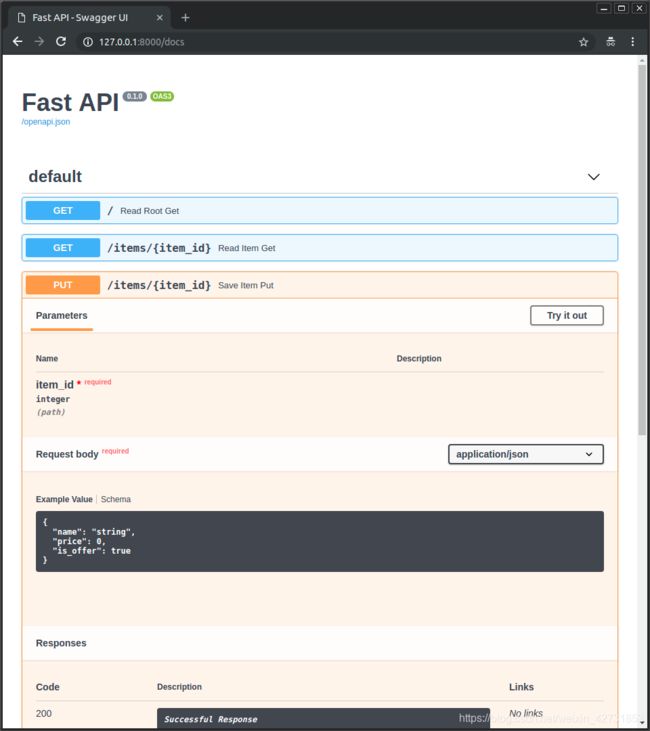Minimize the browser window
The height and width of the screenshot is (731, 650).
604,8
